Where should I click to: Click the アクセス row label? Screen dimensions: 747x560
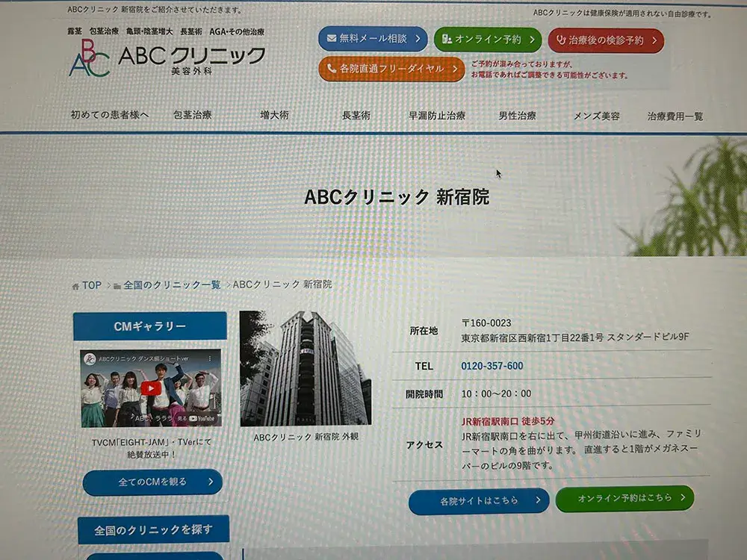[424, 445]
